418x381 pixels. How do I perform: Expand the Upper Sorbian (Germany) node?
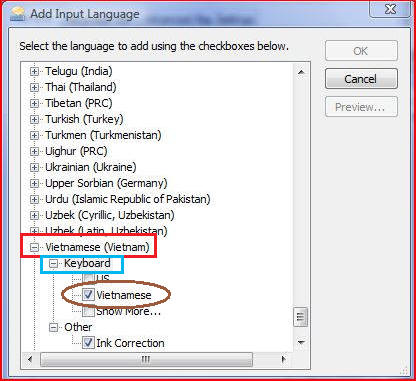tap(34, 183)
